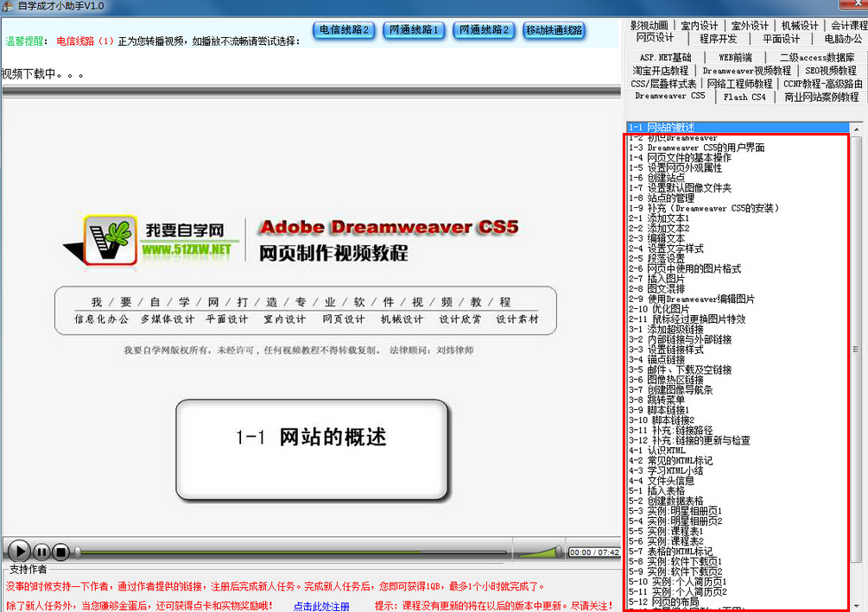Viewport: 868px width, 612px height.
Task: Select lesson 1-6 创建站点
Action: [x=738, y=178]
